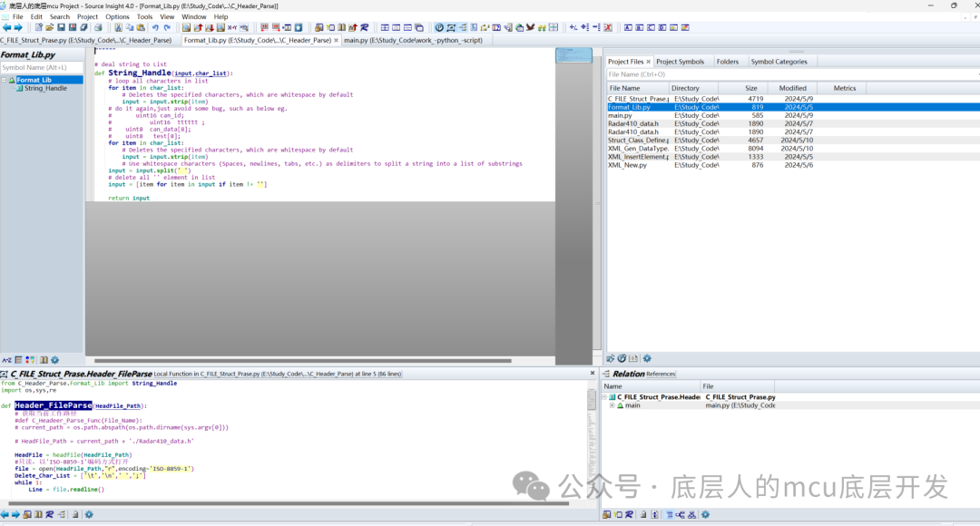Click the Go Back navigation arrow

tap(6, 27)
